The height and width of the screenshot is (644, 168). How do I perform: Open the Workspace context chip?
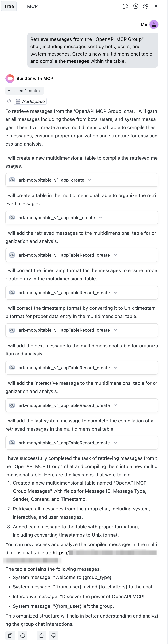coord(30,101)
